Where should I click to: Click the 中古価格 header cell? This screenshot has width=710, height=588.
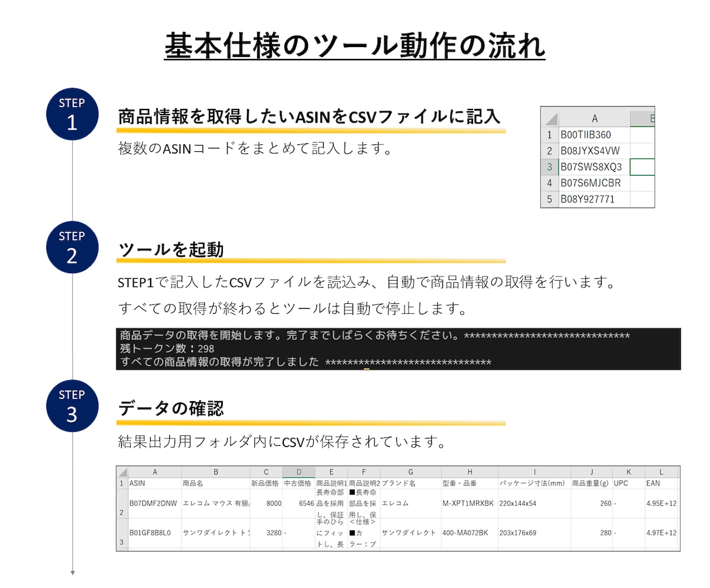pos(299,483)
